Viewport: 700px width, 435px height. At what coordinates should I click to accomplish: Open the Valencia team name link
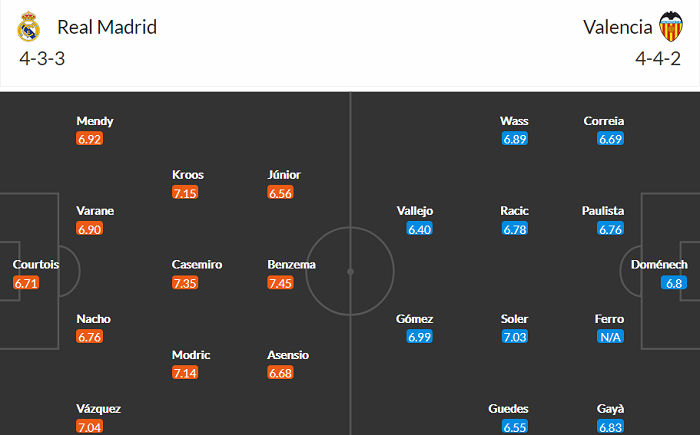click(x=617, y=27)
